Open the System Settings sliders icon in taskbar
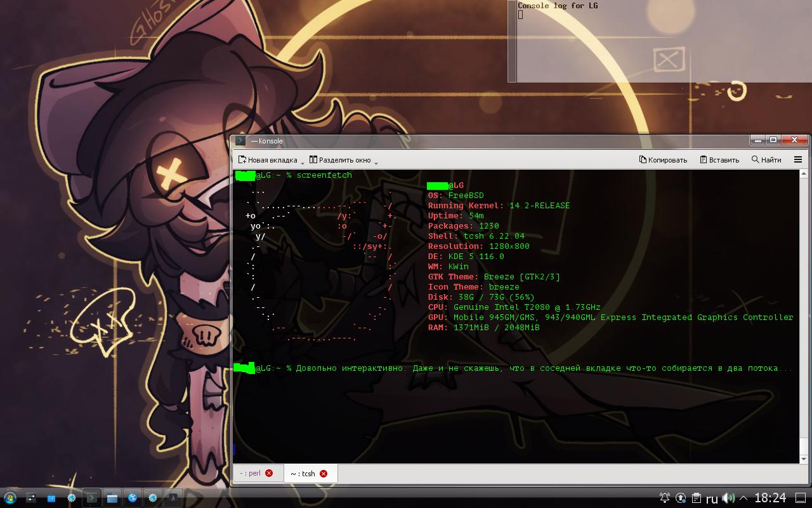Image resolution: width=812 pixels, height=508 pixels. (x=31, y=498)
